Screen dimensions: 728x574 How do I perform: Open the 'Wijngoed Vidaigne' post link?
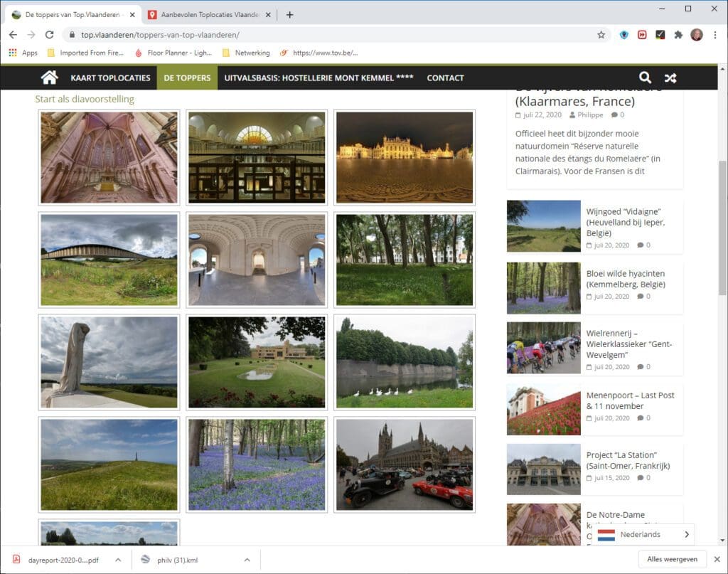[x=626, y=223]
